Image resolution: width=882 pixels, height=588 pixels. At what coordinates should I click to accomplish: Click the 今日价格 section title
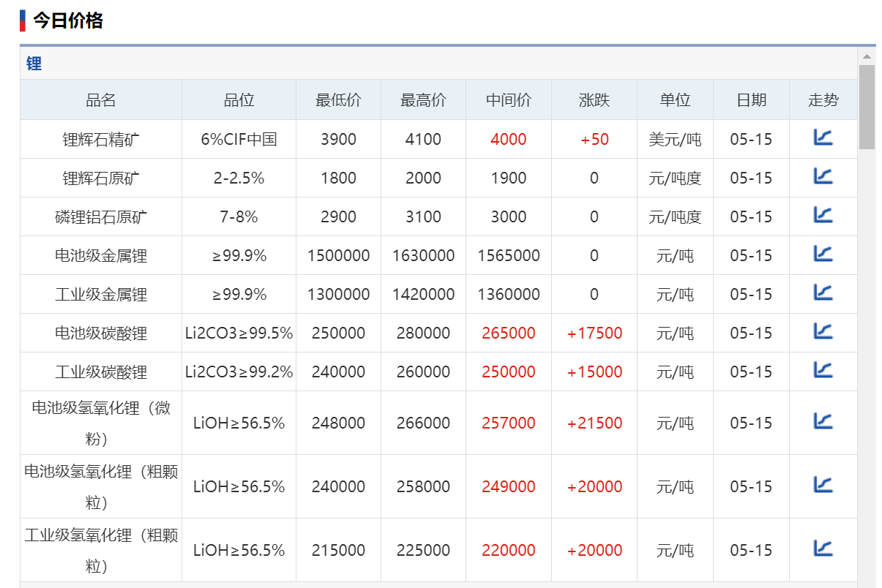68,20
